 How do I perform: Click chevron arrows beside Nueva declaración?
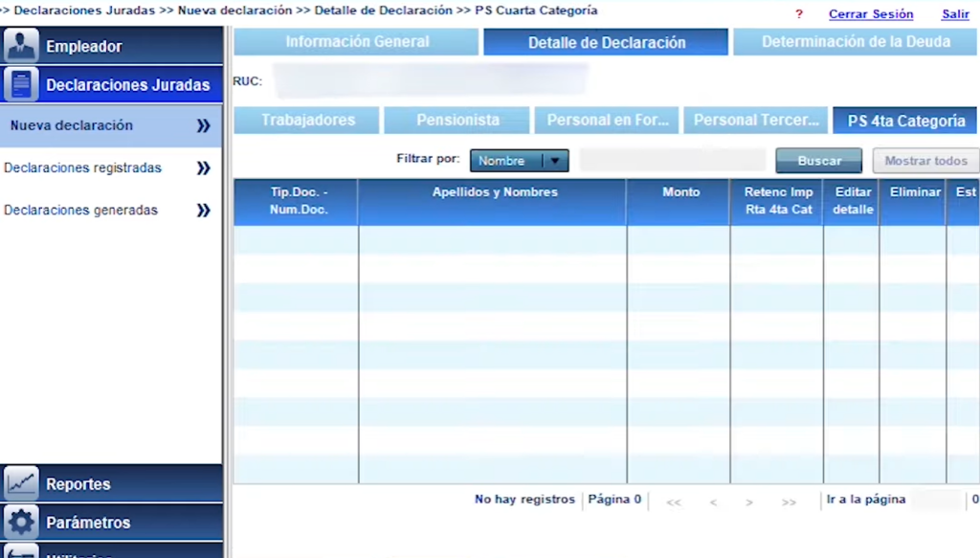(x=203, y=125)
